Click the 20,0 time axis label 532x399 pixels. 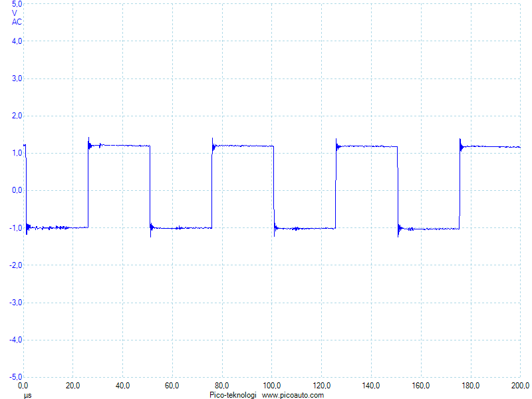tap(72, 386)
